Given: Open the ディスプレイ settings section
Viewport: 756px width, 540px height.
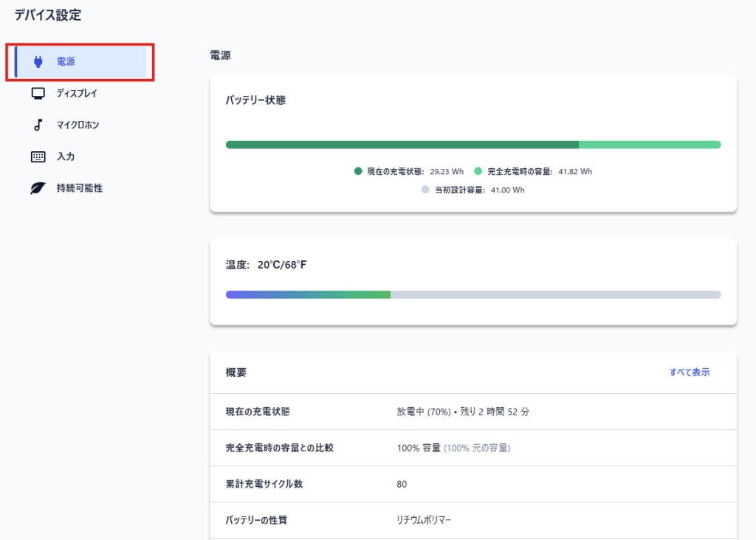Looking at the screenshot, I should 77,94.
